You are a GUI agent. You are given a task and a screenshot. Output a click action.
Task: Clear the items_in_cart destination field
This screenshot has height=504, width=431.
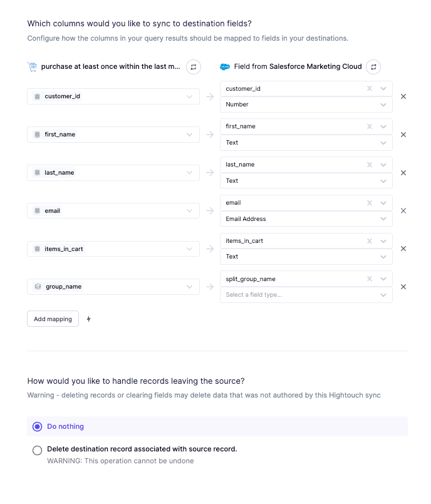click(369, 241)
